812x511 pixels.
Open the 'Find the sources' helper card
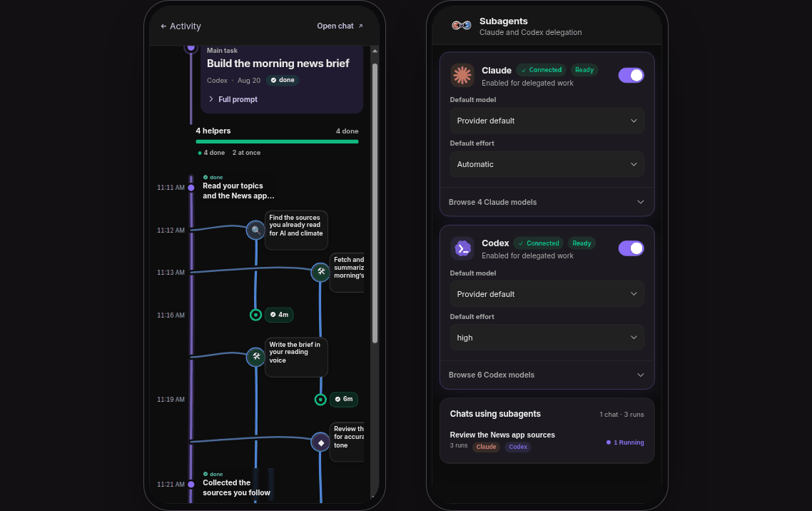tap(296, 230)
